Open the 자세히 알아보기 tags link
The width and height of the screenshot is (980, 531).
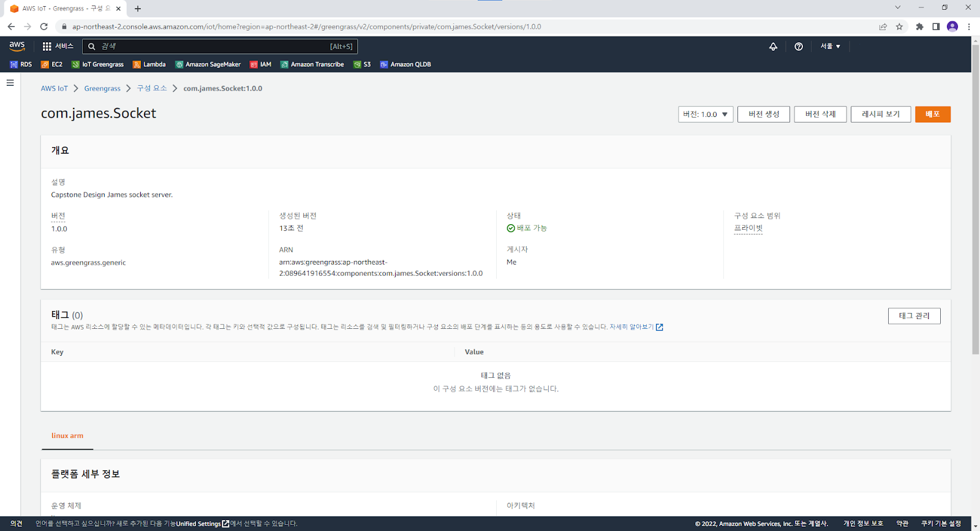(x=631, y=327)
